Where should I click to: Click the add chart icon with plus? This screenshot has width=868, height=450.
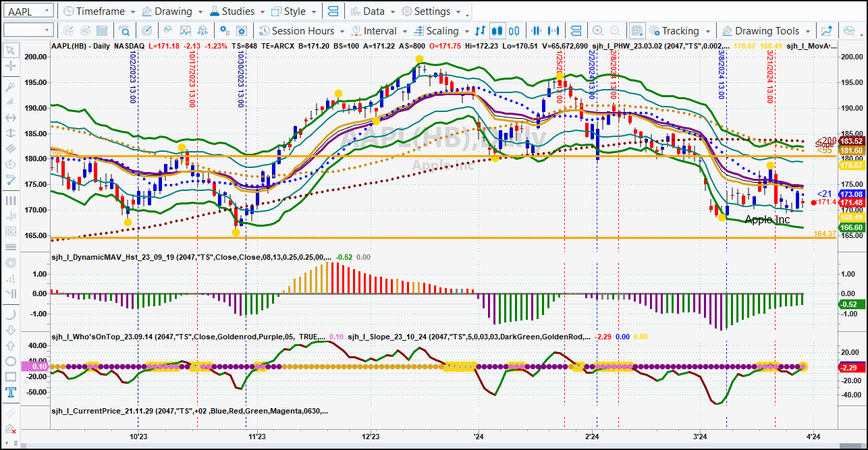tap(827, 31)
